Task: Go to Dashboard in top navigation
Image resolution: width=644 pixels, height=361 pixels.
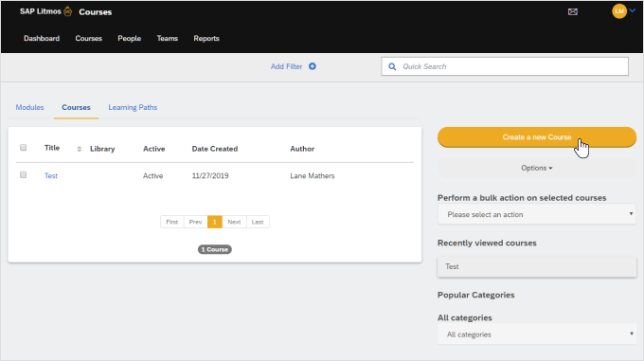Action: (42, 38)
